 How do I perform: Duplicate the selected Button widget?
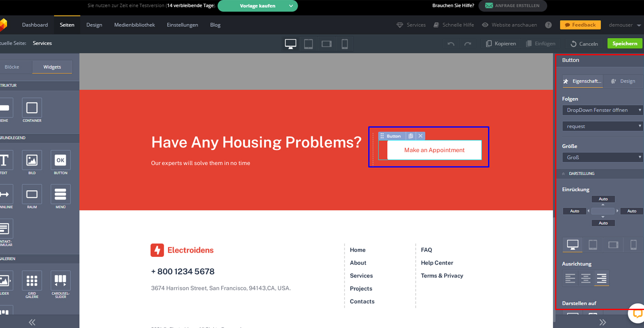(x=411, y=136)
